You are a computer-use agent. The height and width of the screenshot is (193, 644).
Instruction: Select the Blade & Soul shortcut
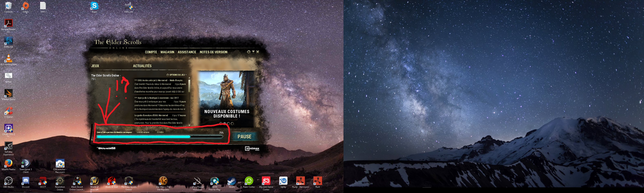(111, 182)
